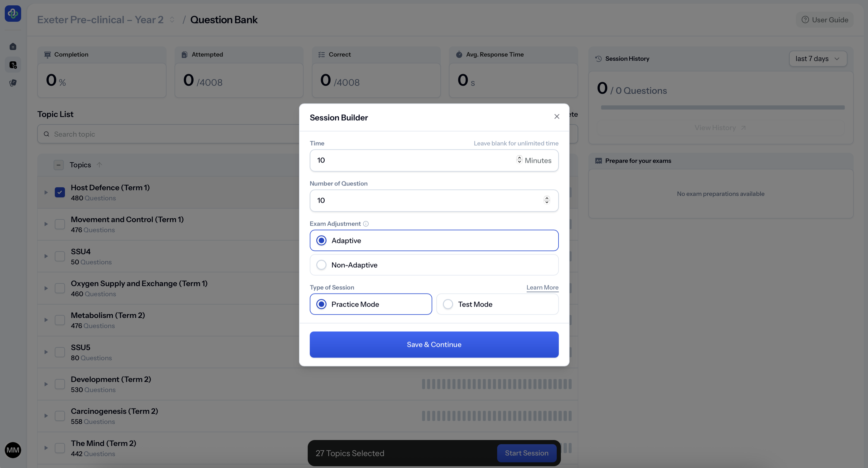Tick the Movement and Control checkbox
The height and width of the screenshot is (468, 868).
[x=60, y=224]
